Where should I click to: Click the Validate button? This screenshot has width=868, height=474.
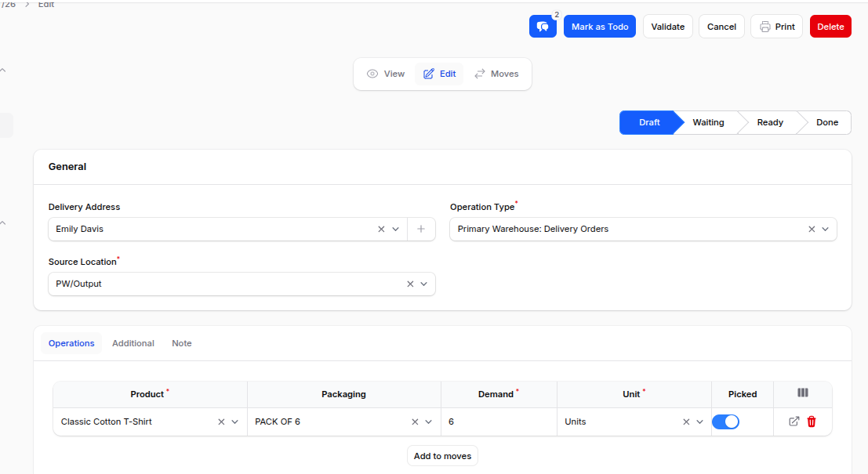tap(667, 26)
